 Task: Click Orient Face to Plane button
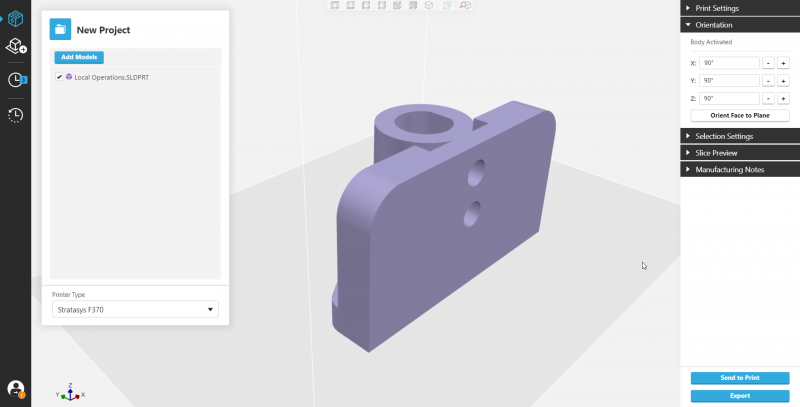pyautogui.click(x=740, y=115)
